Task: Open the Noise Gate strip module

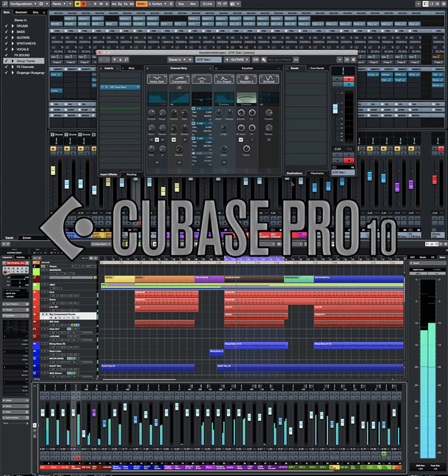Action: coord(157,79)
